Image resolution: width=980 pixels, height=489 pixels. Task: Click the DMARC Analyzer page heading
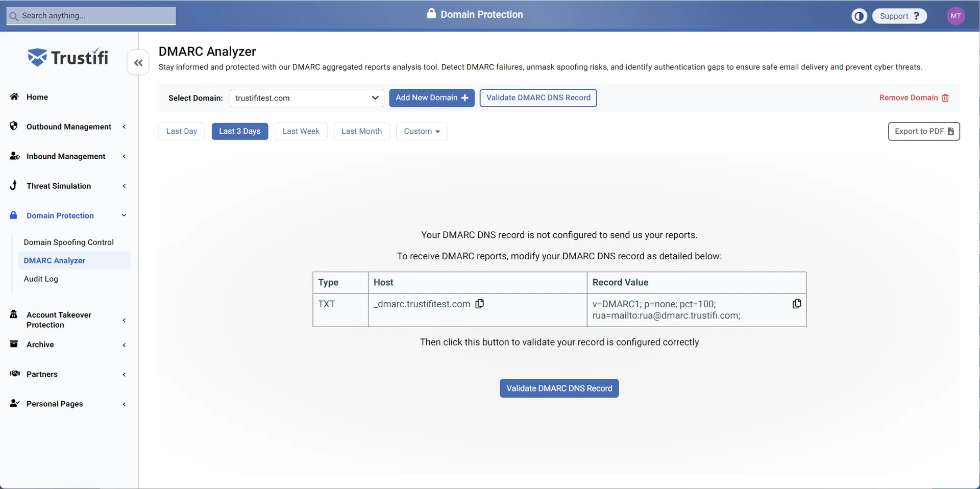click(x=207, y=52)
